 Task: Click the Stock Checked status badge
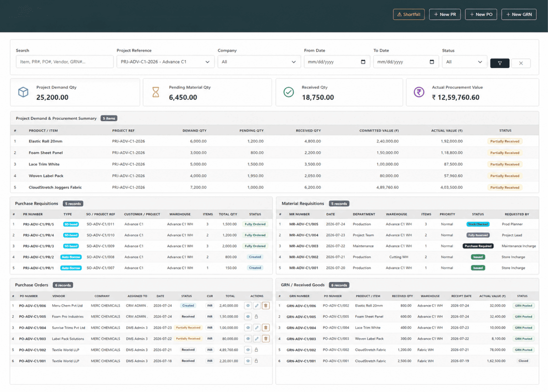tap(478, 224)
